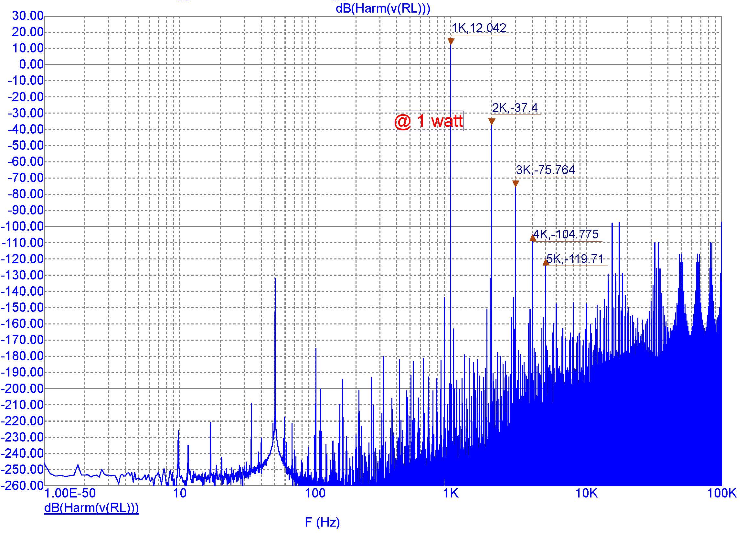The height and width of the screenshot is (535, 756).
Task: Click the -50.00 y-axis label
Action: tap(25, 145)
